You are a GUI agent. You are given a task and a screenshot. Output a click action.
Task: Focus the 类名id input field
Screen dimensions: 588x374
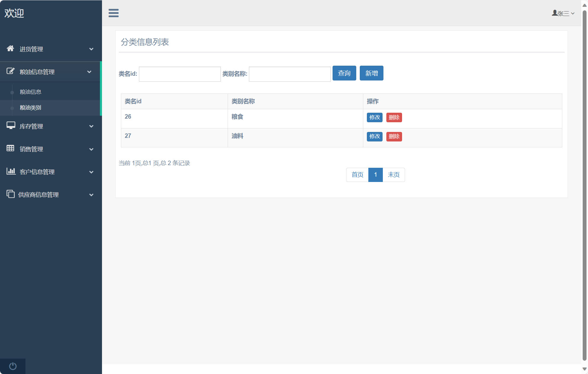180,74
